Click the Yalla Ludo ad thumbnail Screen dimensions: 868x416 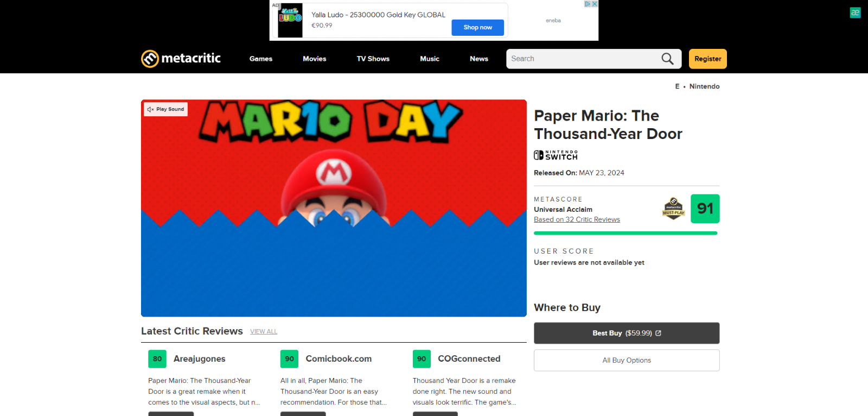tap(290, 21)
